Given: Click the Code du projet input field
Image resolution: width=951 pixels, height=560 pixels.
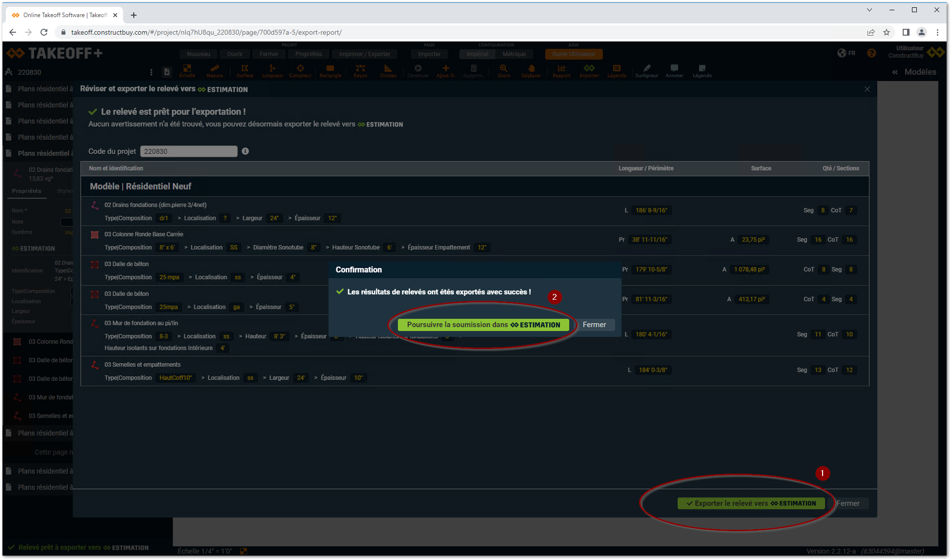Looking at the screenshot, I should coord(188,151).
